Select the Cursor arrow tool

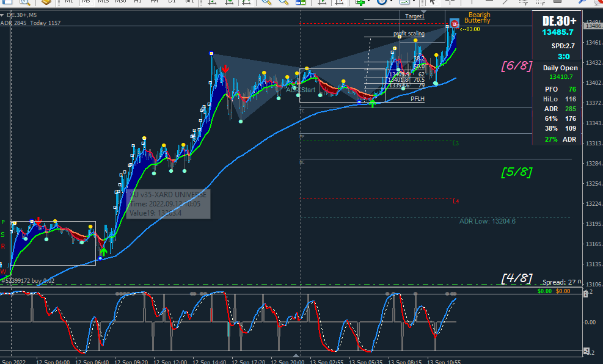433,2
